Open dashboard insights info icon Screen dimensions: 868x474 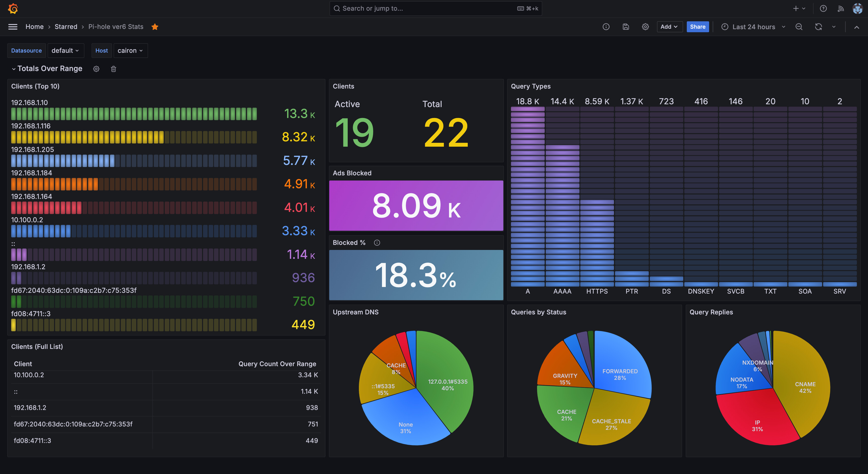coord(606,27)
